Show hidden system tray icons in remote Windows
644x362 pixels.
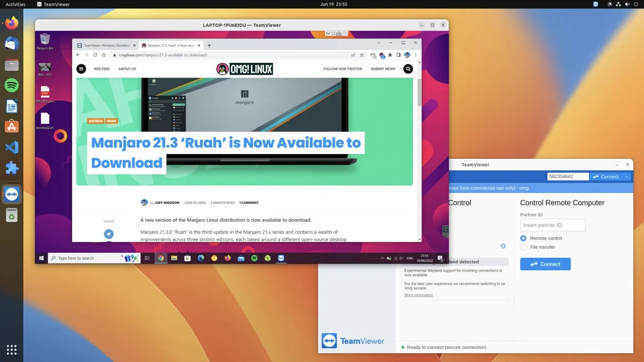pos(382,258)
